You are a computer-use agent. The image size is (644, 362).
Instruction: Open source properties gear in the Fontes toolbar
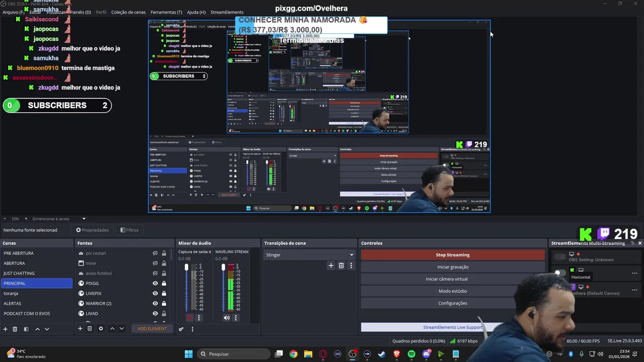coord(101,328)
